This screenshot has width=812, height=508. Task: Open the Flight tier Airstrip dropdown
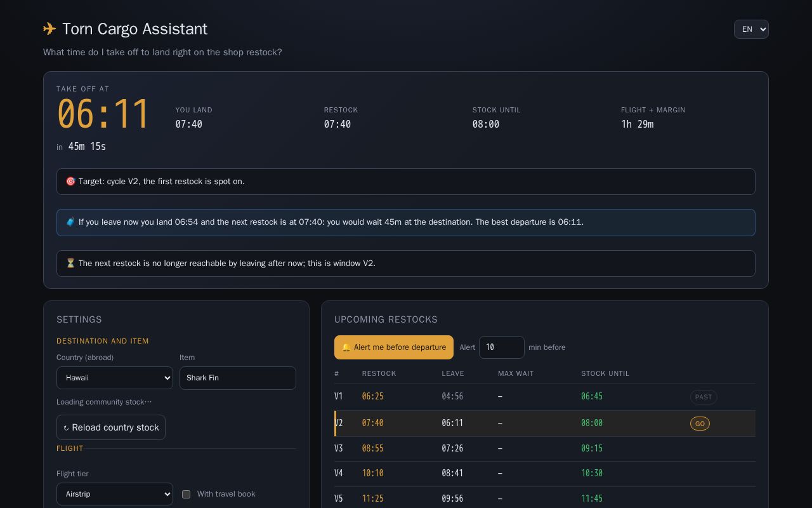115,494
